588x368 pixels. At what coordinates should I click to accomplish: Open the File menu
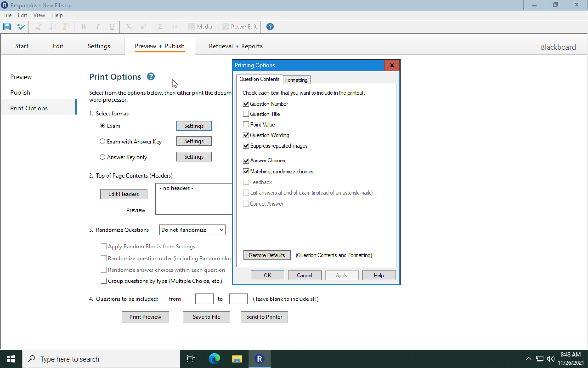pyautogui.click(x=7, y=15)
